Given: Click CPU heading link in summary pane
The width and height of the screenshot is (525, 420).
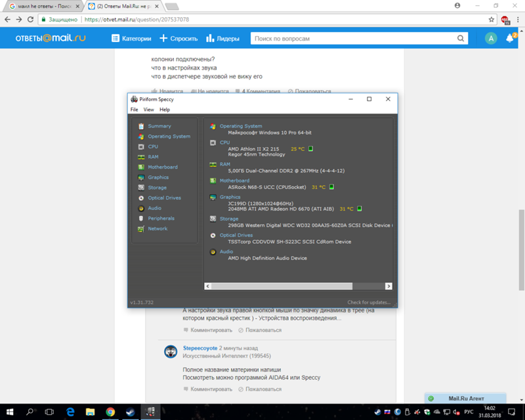Looking at the screenshot, I should 224,142.
